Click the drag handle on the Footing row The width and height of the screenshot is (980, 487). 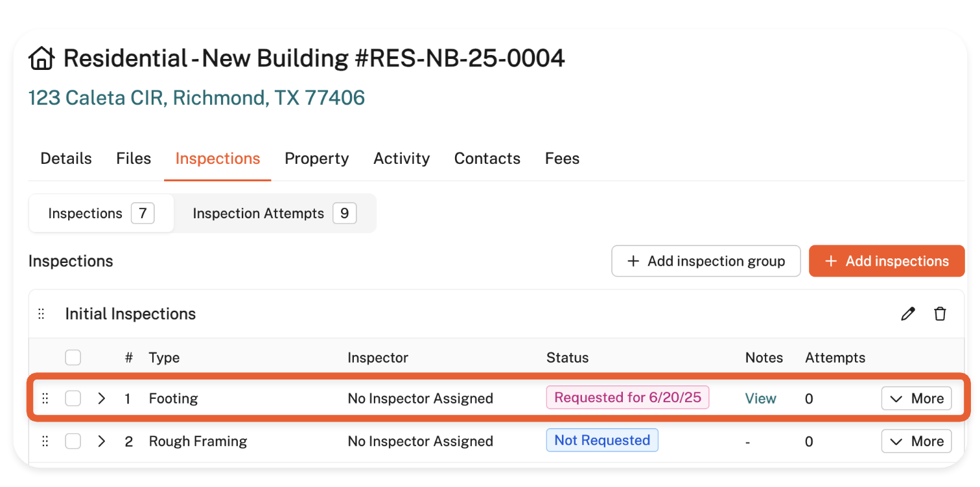coord(45,398)
